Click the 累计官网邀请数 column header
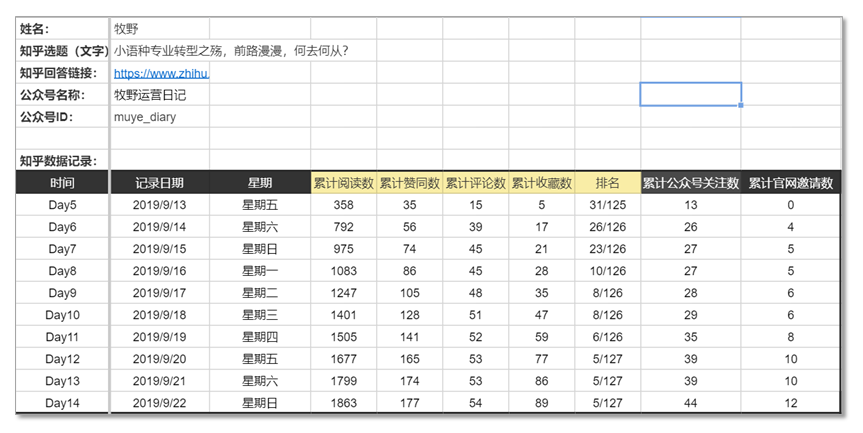The height and width of the screenshot is (433, 863). pos(790,183)
